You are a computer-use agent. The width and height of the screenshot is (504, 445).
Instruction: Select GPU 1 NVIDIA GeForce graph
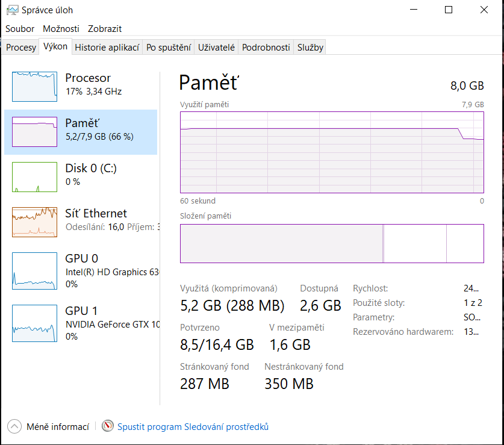(35, 324)
